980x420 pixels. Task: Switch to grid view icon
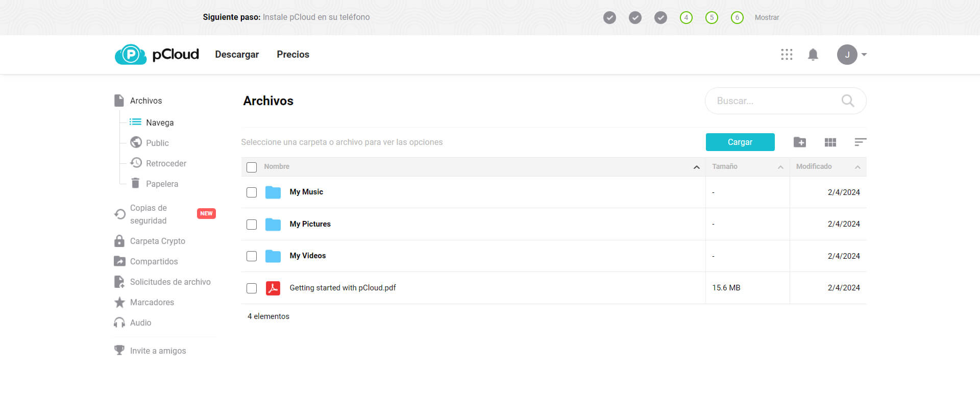(x=830, y=142)
